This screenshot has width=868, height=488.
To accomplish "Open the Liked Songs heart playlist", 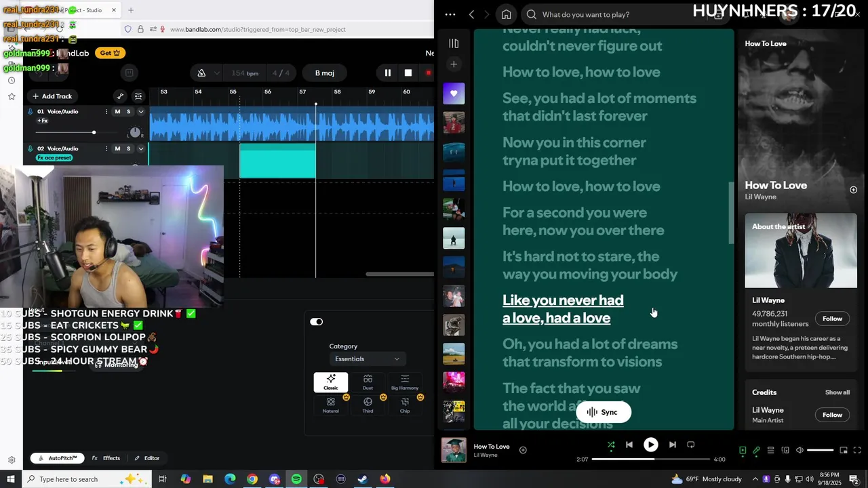I will 454,94.
